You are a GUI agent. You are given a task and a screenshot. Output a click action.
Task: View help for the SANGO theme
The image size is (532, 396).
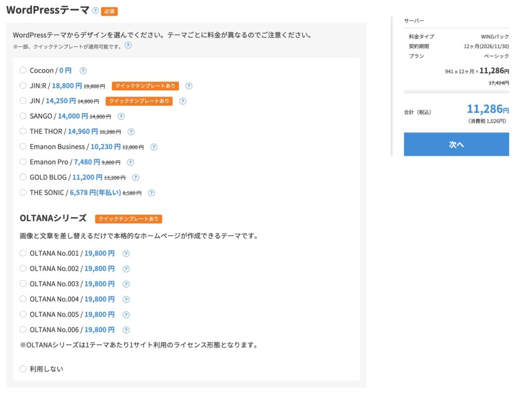point(121,116)
